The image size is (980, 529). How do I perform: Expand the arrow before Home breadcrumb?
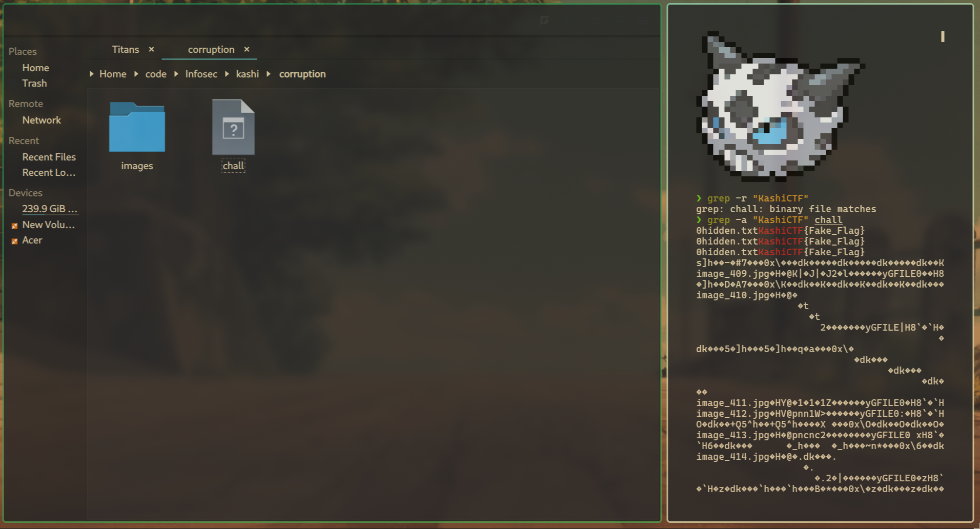[91, 74]
